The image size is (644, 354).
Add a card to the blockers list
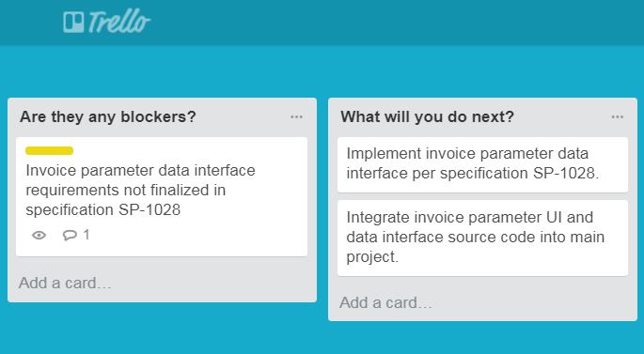pyautogui.click(x=65, y=283)
